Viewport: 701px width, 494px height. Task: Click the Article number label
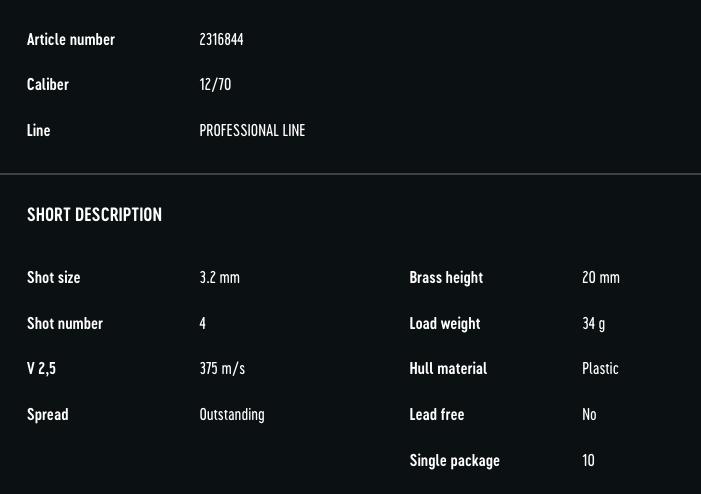point(71,39)
